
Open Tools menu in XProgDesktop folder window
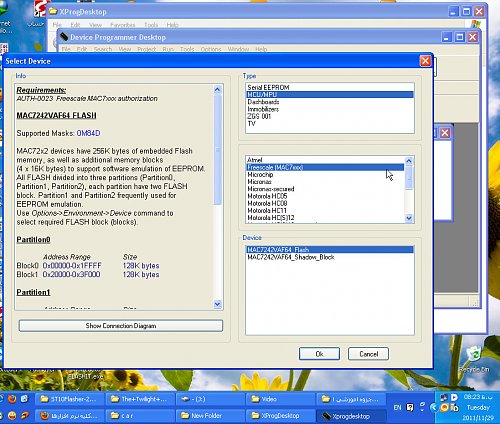(x=151, y=25)
